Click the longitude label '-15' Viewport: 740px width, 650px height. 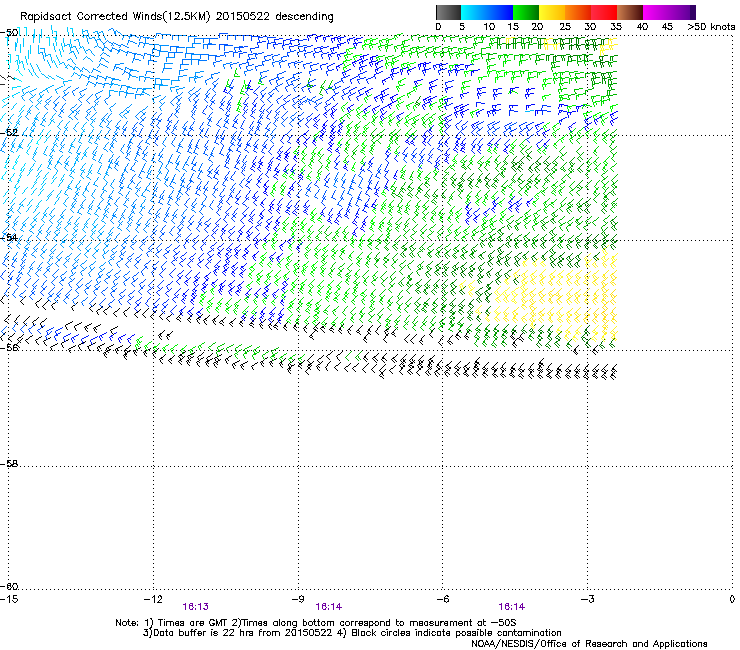coord(9,599)
